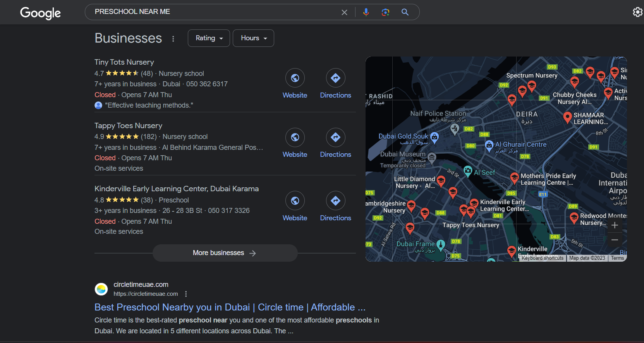This screenshot has width=644, height=343.
Task: Open Best Preschool Nearby you in Dubai result
Action: tap(230, 307)
